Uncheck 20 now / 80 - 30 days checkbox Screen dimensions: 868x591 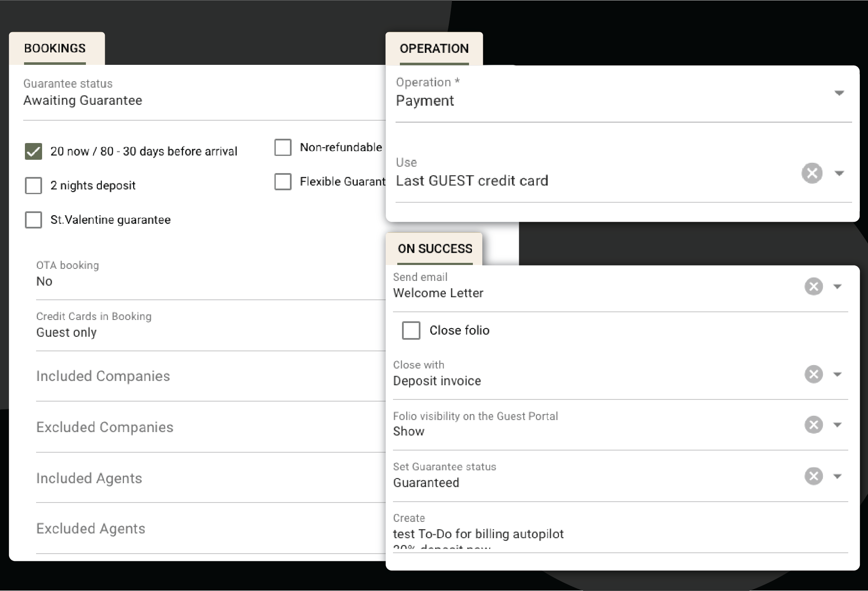[x=34, y=151]
